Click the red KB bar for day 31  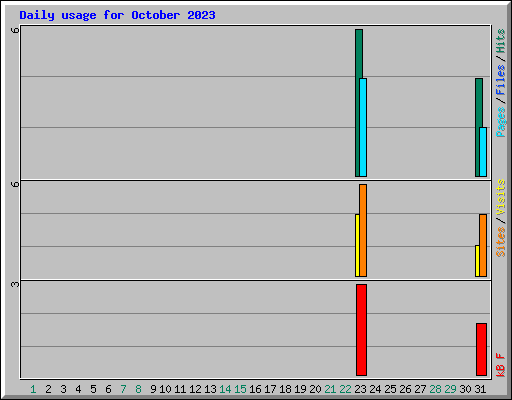pos(481,349)
